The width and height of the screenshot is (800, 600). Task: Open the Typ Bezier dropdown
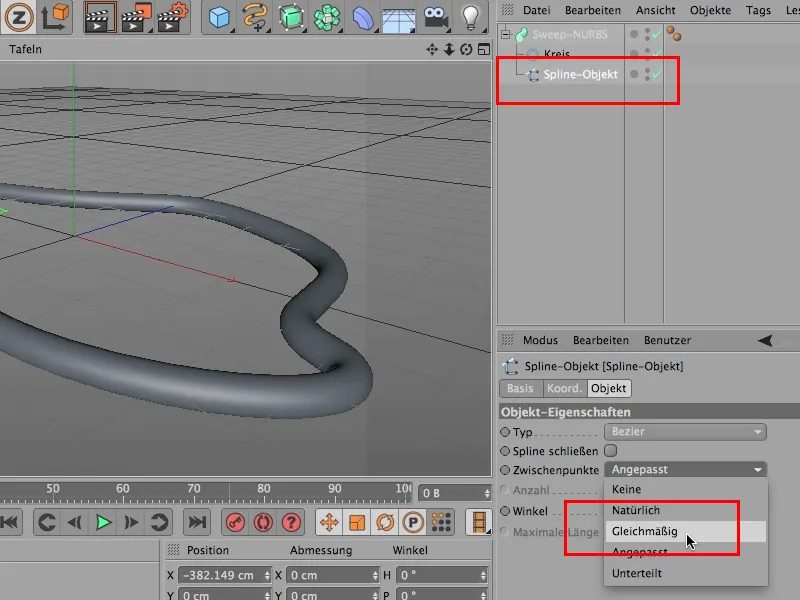tap(685, 432)
